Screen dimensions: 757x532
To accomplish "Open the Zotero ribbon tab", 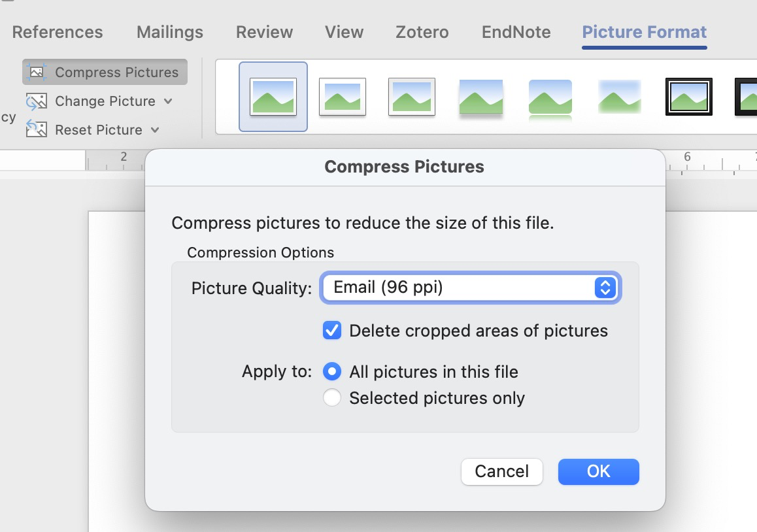I will pyautogui.click(x=422, y=32).
